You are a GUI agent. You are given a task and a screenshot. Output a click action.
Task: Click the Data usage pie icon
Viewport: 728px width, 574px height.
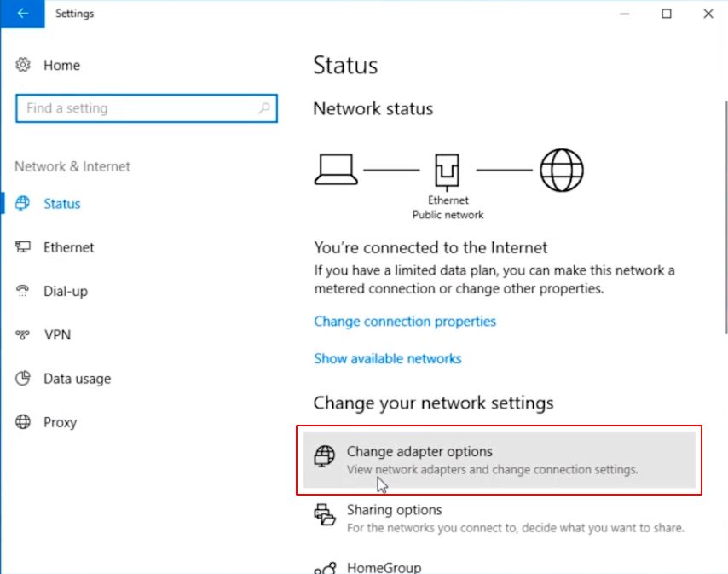23,378
